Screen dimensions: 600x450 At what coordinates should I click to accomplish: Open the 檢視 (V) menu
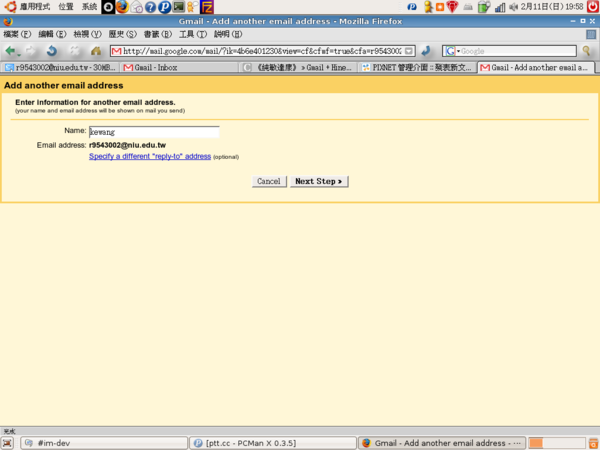[x=87, y=34]
